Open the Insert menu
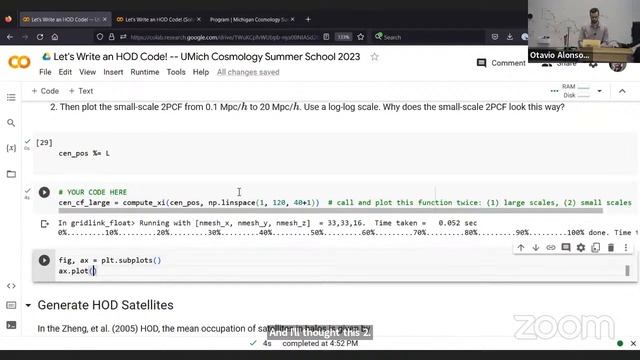 113,72
